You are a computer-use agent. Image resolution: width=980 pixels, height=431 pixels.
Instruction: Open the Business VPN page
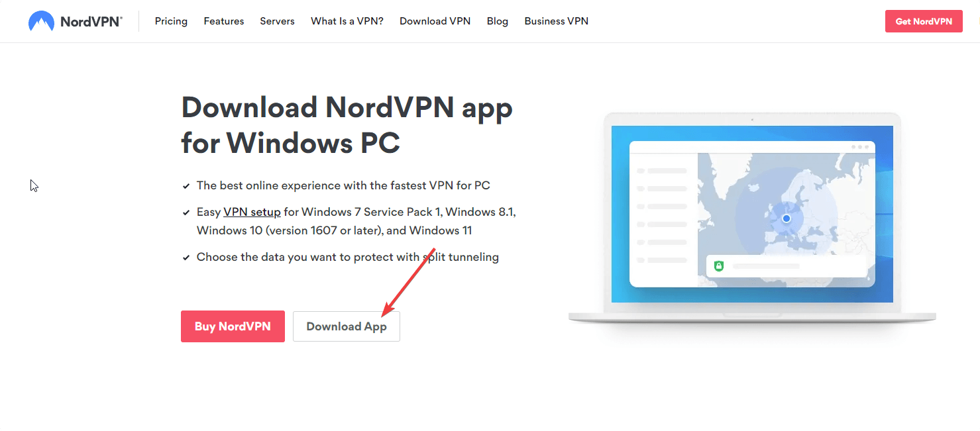pyautogui.click(x=556, y=21)
